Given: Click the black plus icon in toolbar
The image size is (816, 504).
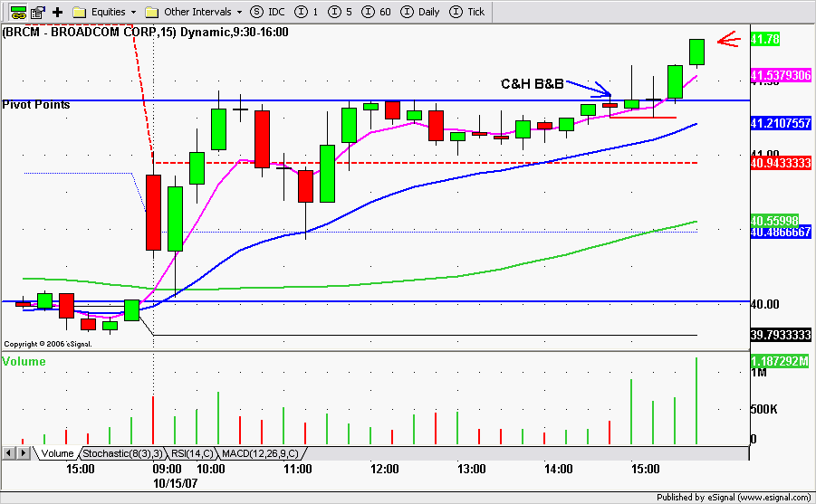Looking at the screenshot, I should 57,12.
